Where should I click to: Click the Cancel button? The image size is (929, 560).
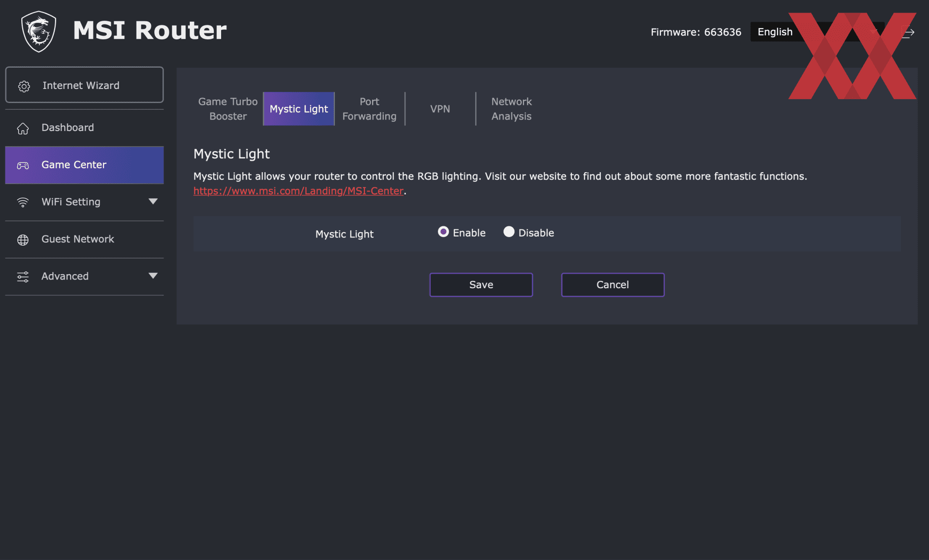click(613, 285)
